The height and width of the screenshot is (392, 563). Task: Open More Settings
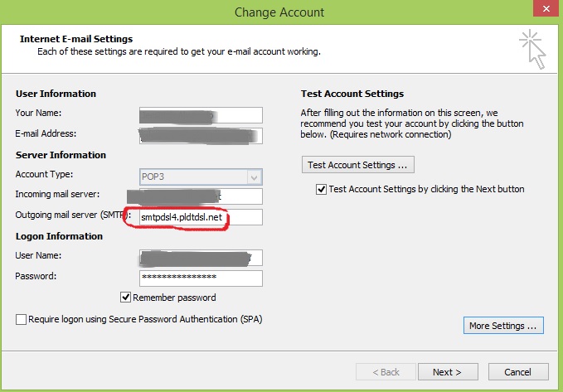point(504,326)
